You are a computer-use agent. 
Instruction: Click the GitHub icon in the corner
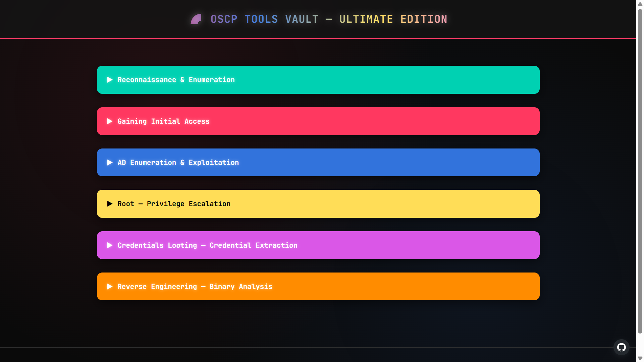coord(621,347)
